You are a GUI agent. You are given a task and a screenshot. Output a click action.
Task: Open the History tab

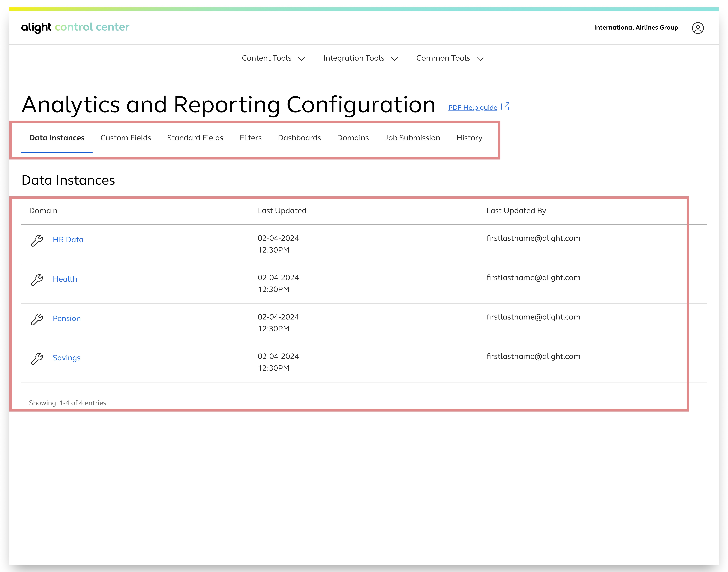(469, 138)
